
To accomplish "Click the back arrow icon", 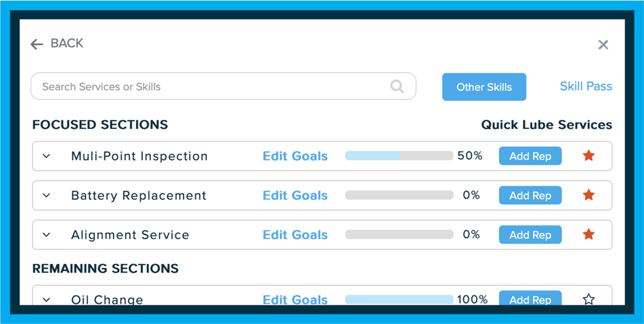I will 37,44.
